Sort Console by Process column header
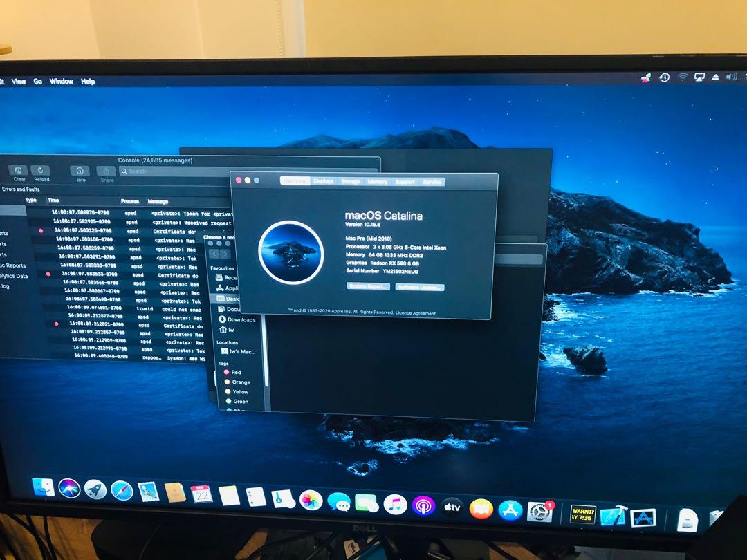 pyautogui.click(x=129, y=201)
